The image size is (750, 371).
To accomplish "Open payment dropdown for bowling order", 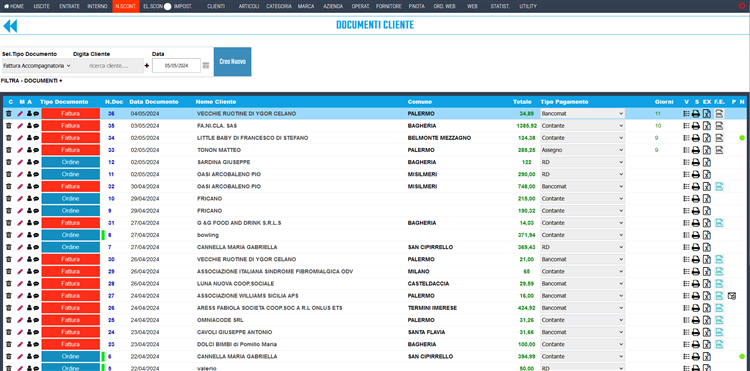I will (x=582, y=235).
